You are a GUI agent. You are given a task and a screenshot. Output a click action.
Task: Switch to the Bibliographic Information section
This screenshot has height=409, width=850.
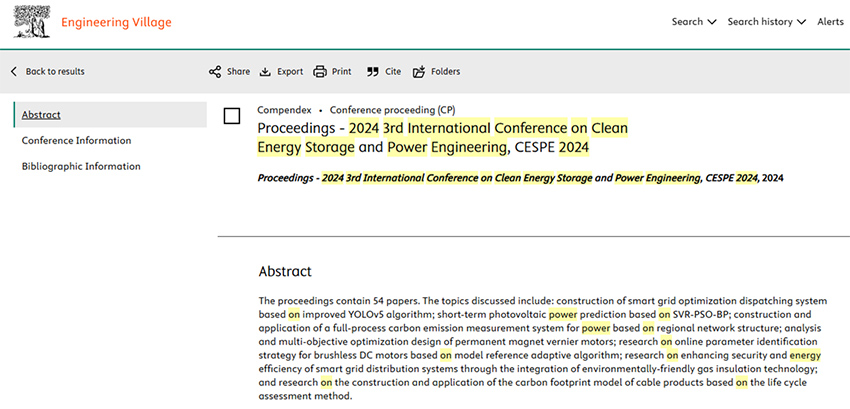pos(81,167)
